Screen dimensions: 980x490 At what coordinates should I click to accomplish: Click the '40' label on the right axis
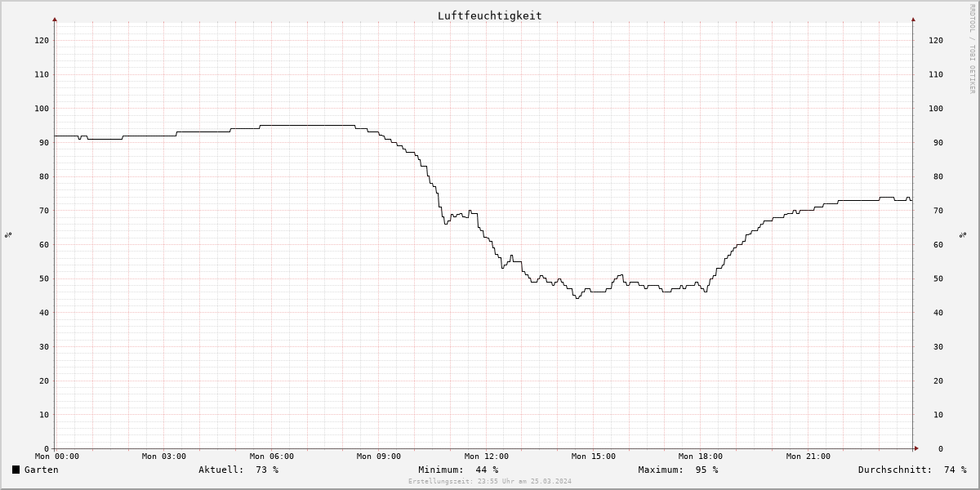point(939,313)
